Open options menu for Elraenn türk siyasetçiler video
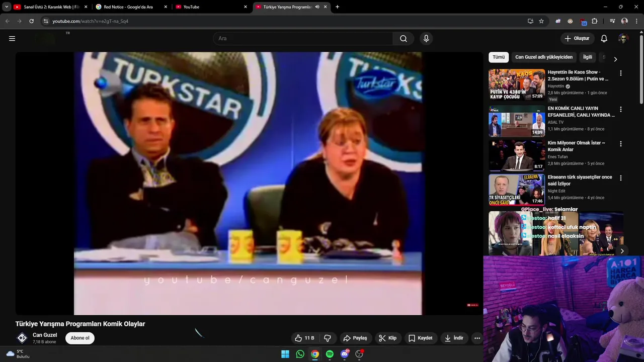The width and height of the screenshot is (644, 362). 620,178
